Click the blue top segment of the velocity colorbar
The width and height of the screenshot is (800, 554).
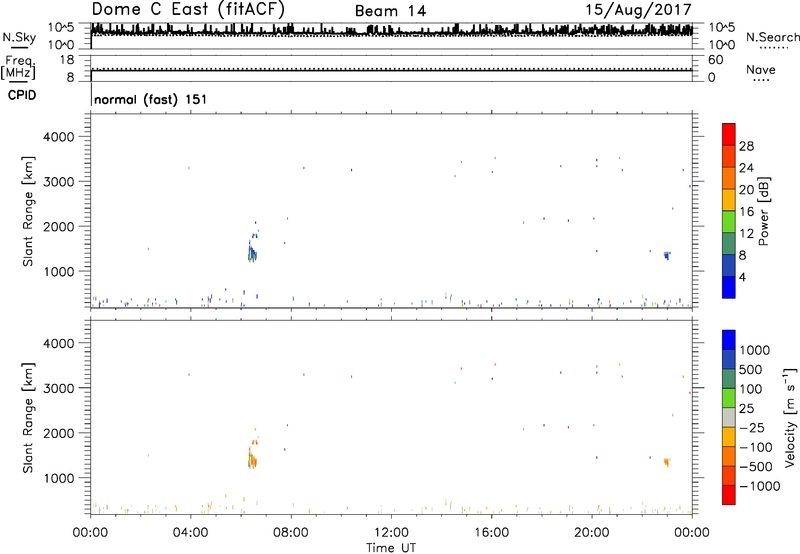coord(729,340)
